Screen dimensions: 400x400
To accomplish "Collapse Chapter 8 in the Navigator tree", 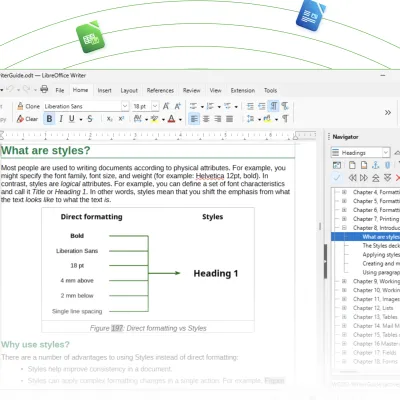I will point(344,228).
